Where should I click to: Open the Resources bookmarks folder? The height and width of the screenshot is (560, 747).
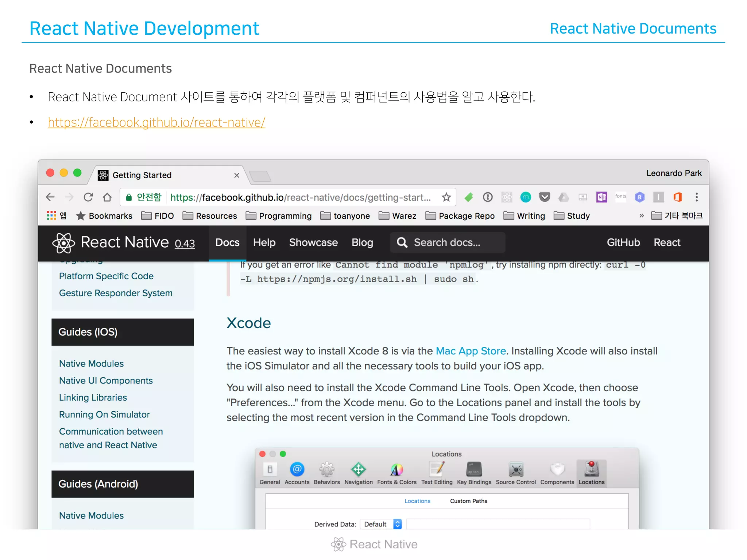[x=210, y=216]
